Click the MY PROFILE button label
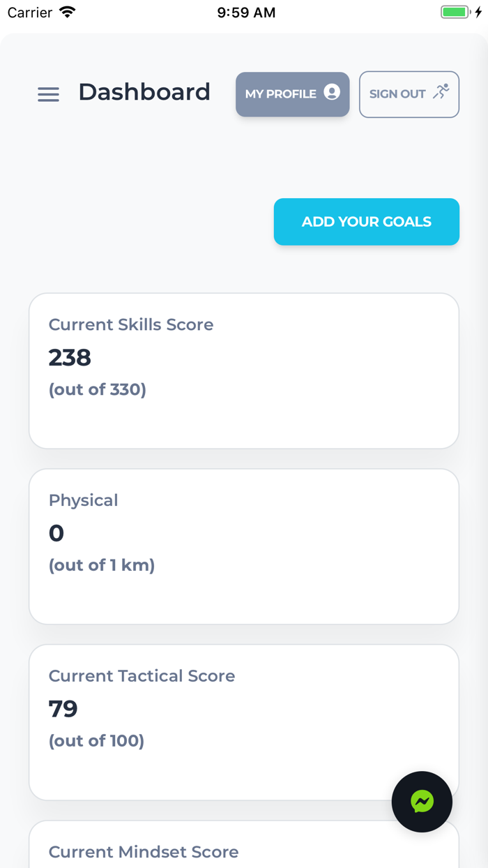This screenshot has width=488, height=868. [281, 93]
